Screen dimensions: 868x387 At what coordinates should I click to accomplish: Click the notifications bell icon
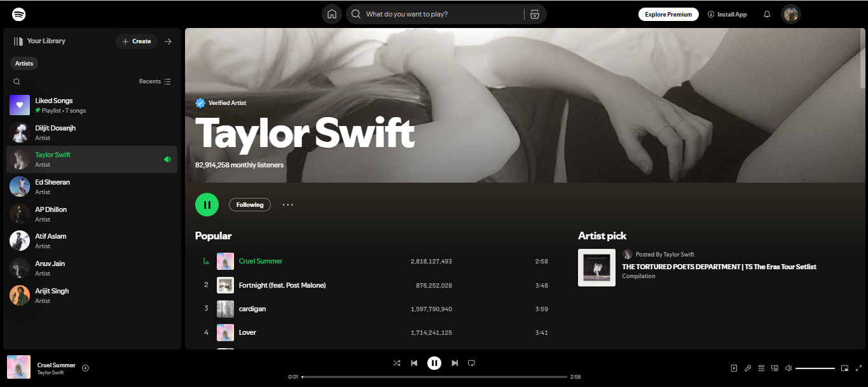[767, 14]
